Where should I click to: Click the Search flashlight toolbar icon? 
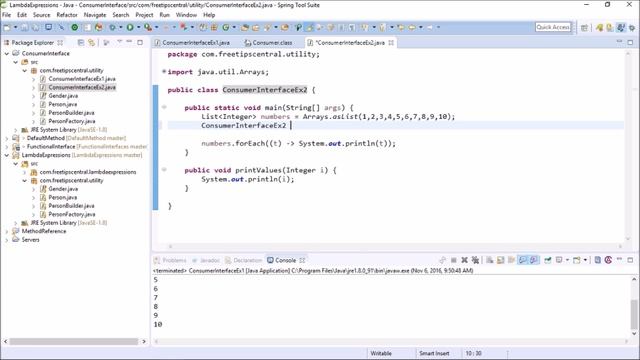[x=267, y=27]
